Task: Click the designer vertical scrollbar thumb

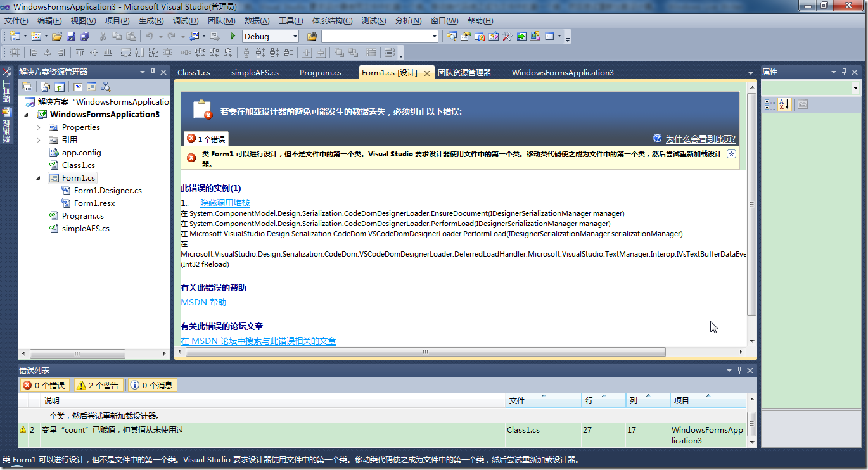Action: 752,205
